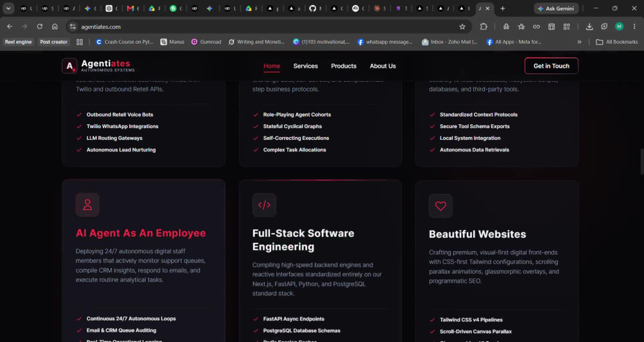Go forward to the next page
Viewport: 644px width, 342px height.
(24, 26)
